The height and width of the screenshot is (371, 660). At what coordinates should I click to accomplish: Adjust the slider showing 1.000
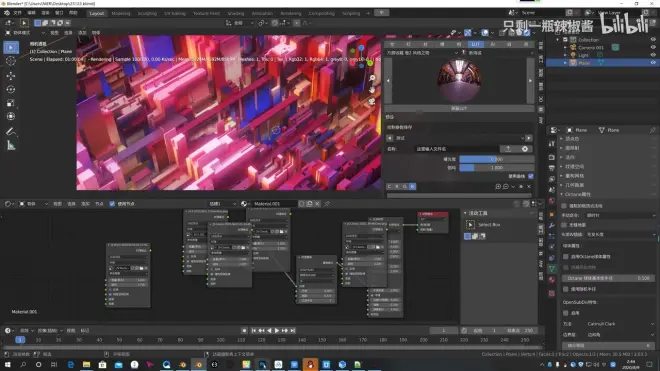coord(497,168)
